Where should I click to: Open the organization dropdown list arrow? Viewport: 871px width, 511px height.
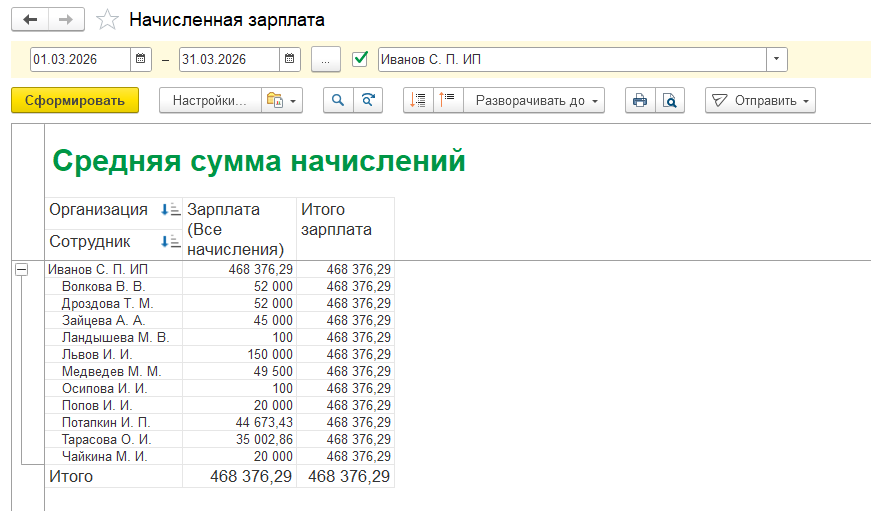pos(777,59)
